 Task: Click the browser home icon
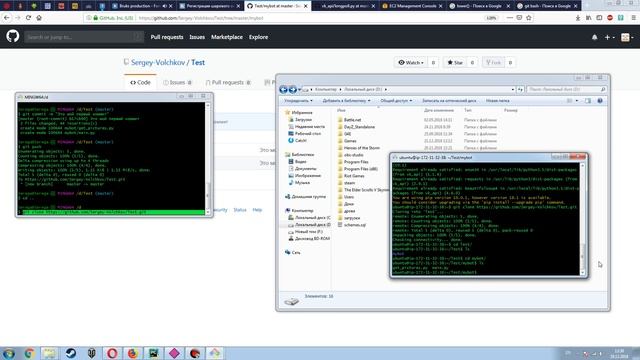[x=39, y=18]
